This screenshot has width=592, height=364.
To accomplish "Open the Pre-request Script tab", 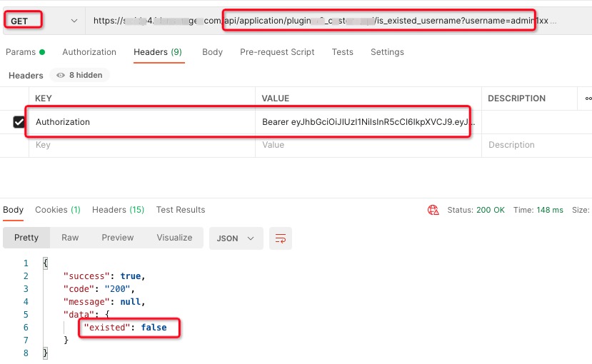I will pos(277,52).
